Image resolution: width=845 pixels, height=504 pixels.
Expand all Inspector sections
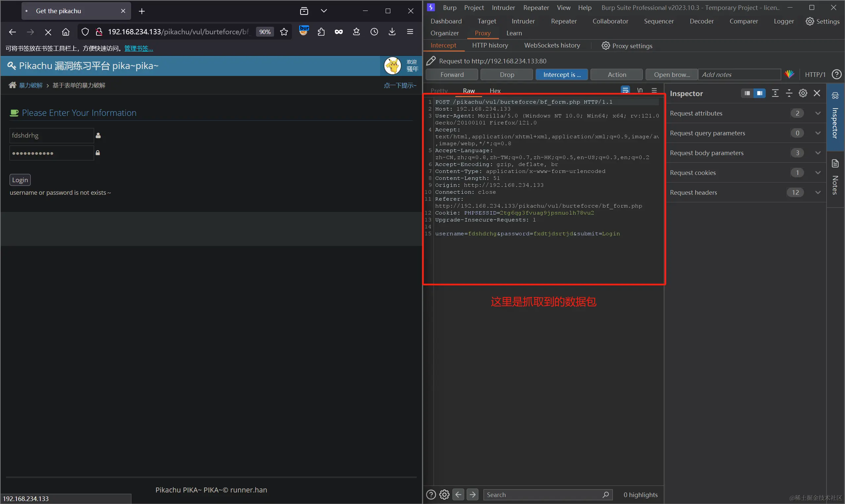tap(775, 93)
